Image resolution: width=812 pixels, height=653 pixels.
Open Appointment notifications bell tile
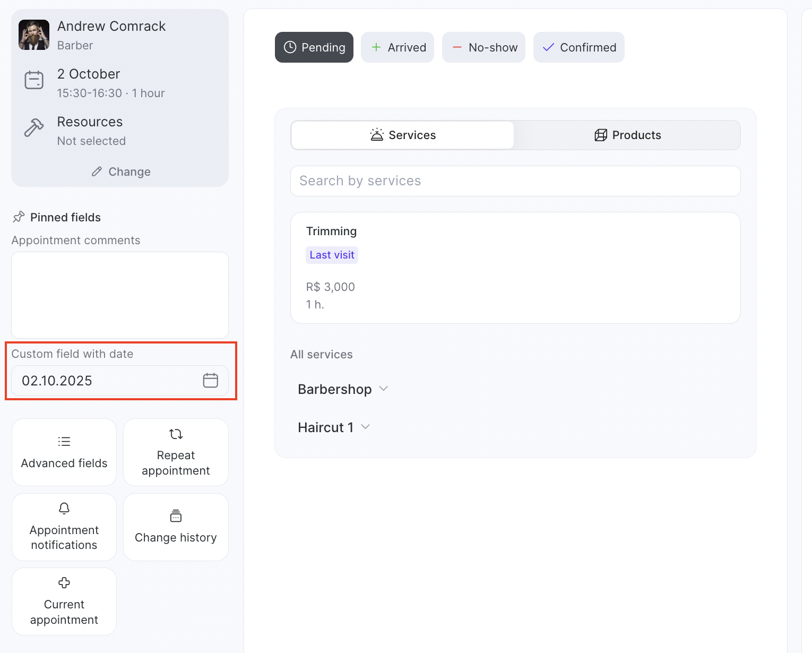coord(64,527)
